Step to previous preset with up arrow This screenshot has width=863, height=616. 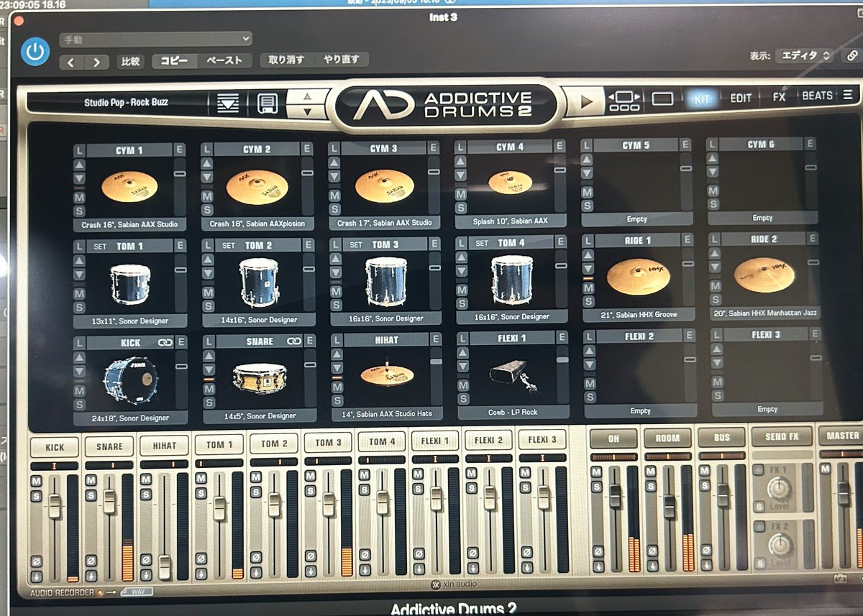click(x=307, y=96)
